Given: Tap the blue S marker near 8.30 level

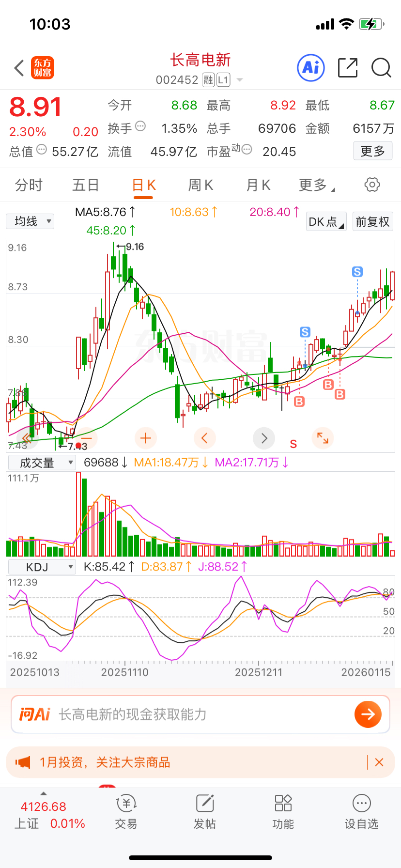Looking at the screenshot, I should coord(305,332).
